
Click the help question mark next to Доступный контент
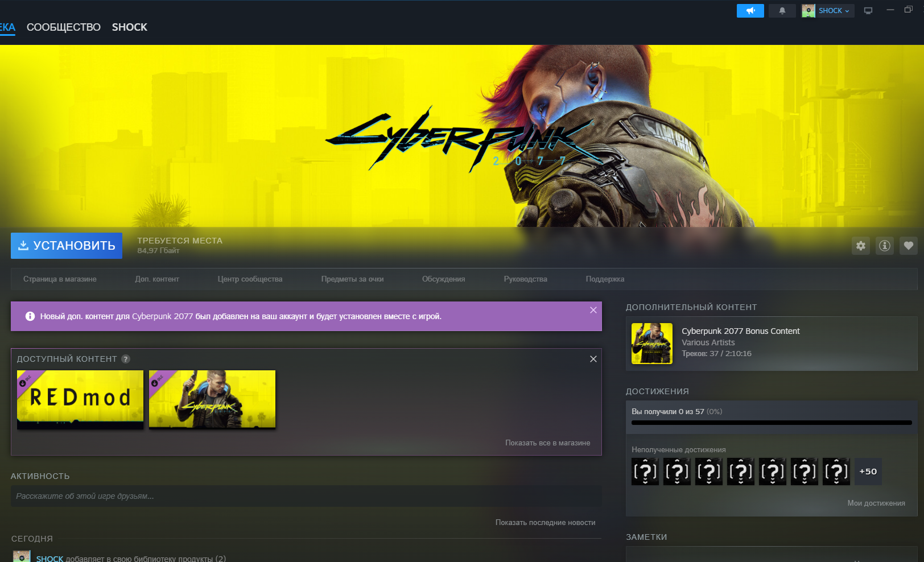[126, 359]
